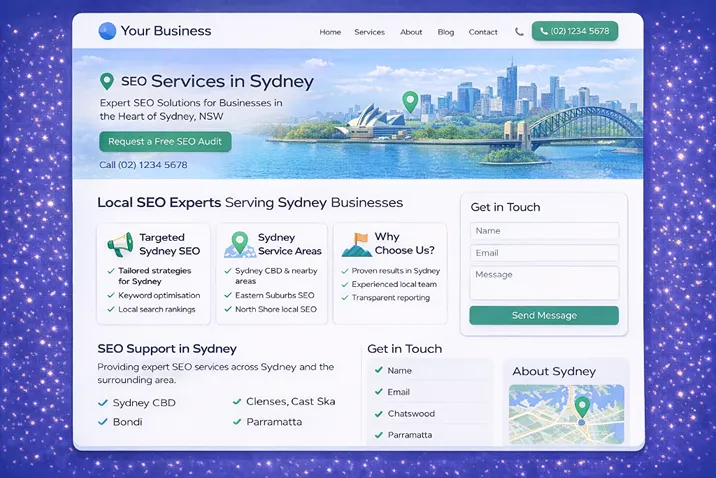716x478 pixels.
Task: Click the green pin on About Sydney map
Action: pyautogui.click(x=582, y=408)
